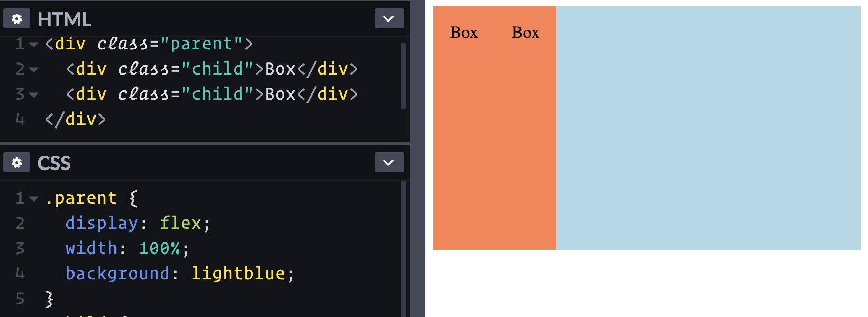Open HTML editor settings gear
The height and width of the screenshot is (317, 868).
click(17, 19)
